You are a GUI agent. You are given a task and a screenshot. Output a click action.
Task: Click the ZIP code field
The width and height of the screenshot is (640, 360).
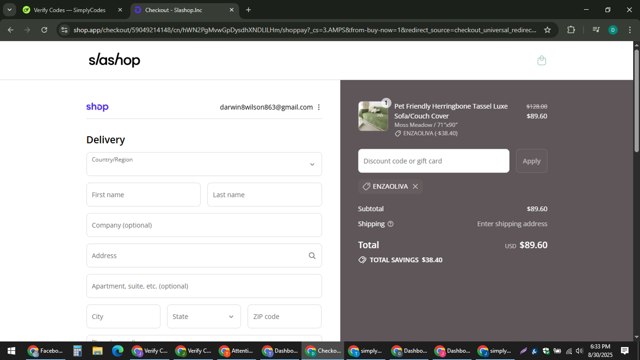284,316
